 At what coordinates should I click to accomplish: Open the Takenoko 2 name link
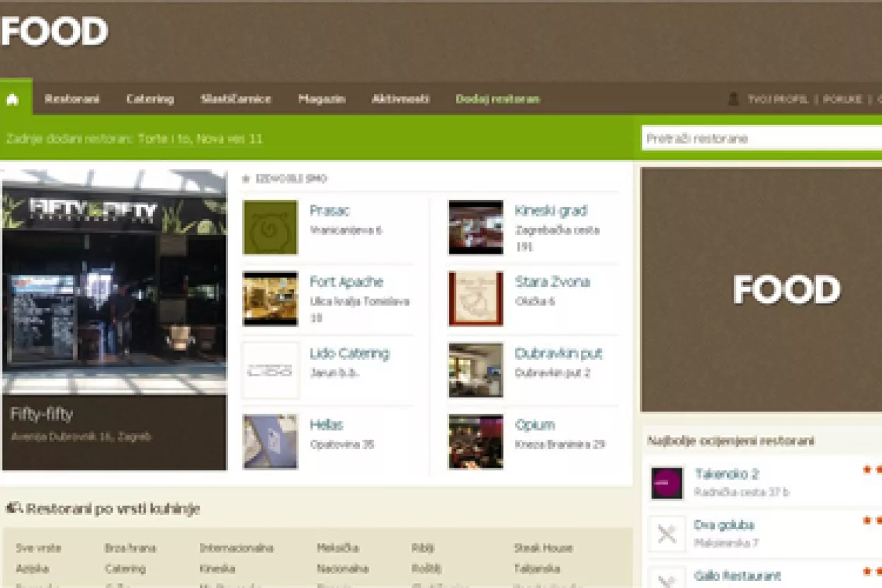point(727,474)
